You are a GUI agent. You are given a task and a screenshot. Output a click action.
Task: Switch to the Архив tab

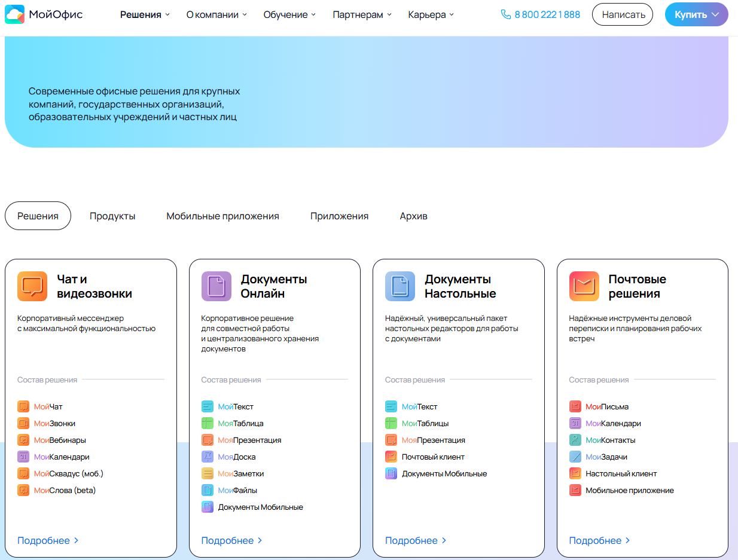click(x=413, y=216)
